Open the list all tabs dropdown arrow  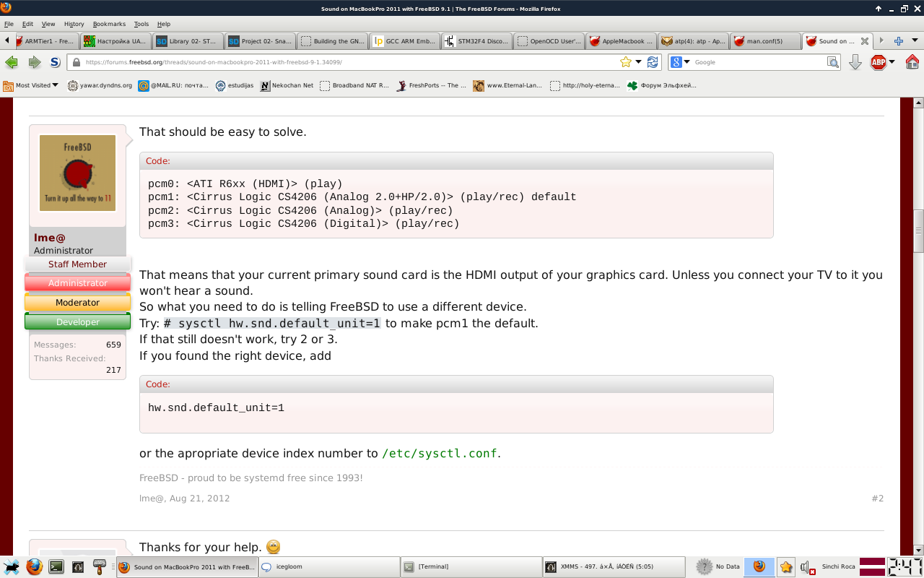913,41
